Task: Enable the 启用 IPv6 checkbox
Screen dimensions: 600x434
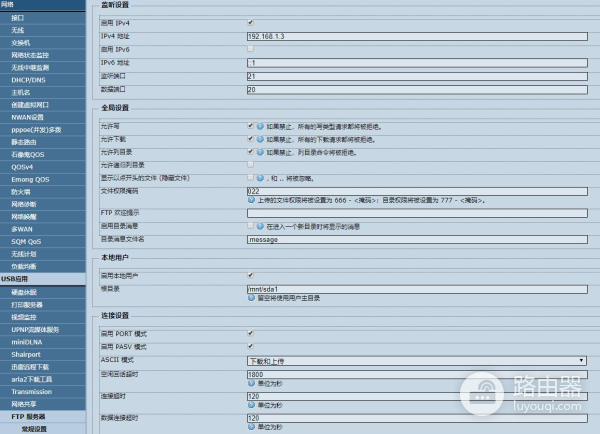Action: pyautogui.click(x=250, y=49)
